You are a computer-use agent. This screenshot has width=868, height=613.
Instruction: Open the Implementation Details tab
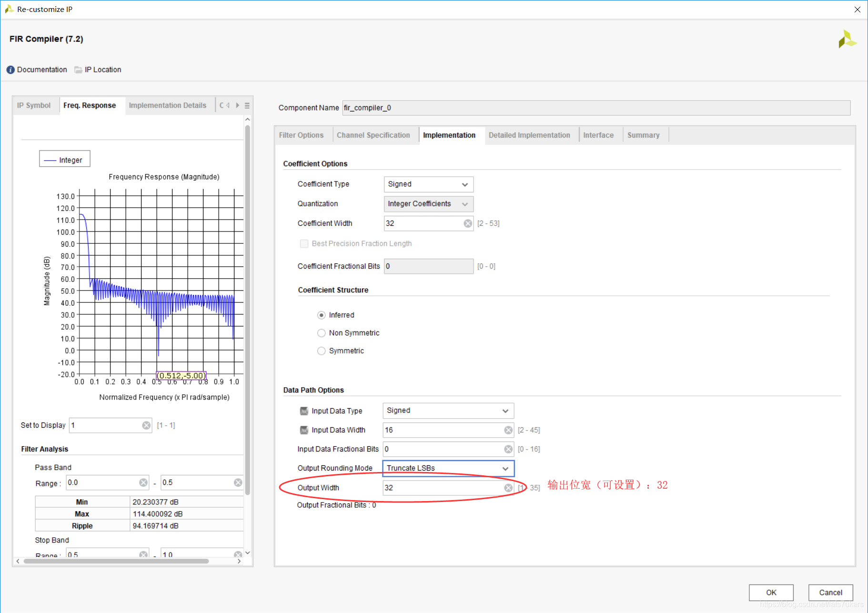(168, 105)
